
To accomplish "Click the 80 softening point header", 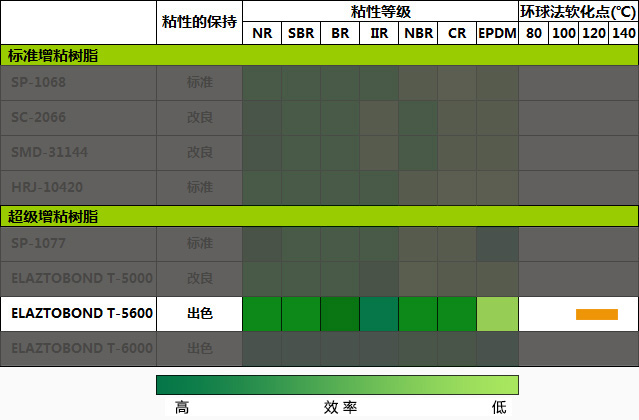I will [x=534, y=33].
